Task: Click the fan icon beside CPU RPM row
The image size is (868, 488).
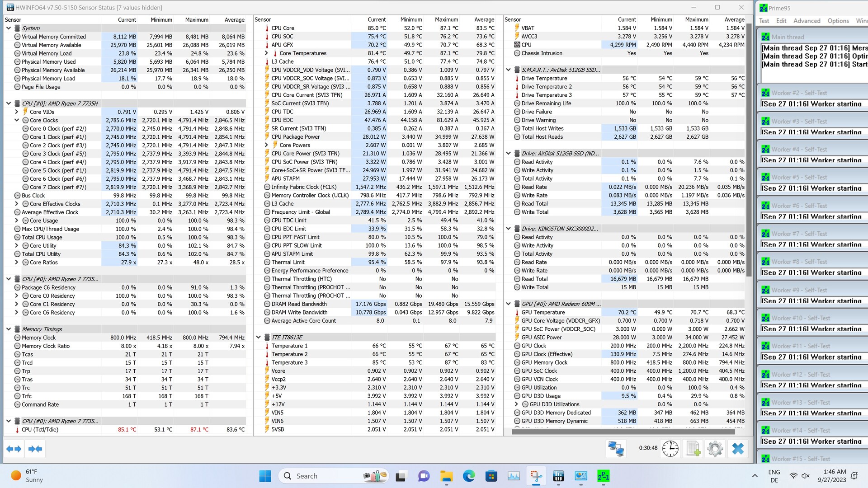Action: click(517, 45)
